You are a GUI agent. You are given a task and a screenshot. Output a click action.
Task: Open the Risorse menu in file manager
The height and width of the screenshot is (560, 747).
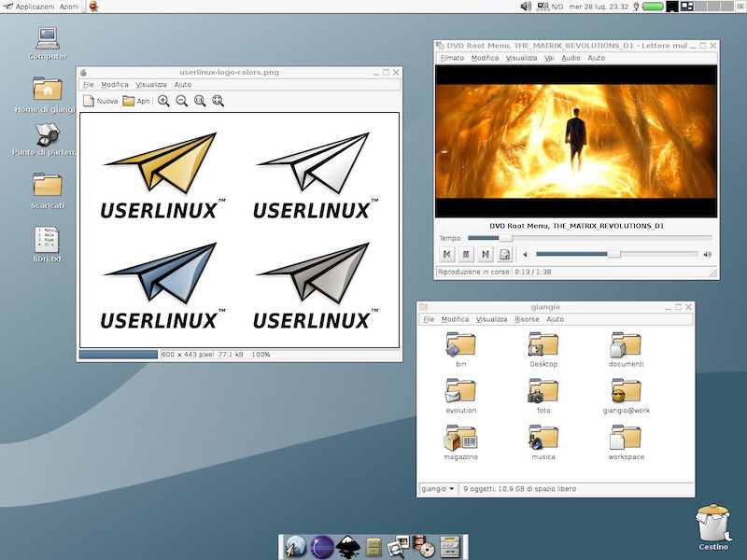click(x=527, y=319)
